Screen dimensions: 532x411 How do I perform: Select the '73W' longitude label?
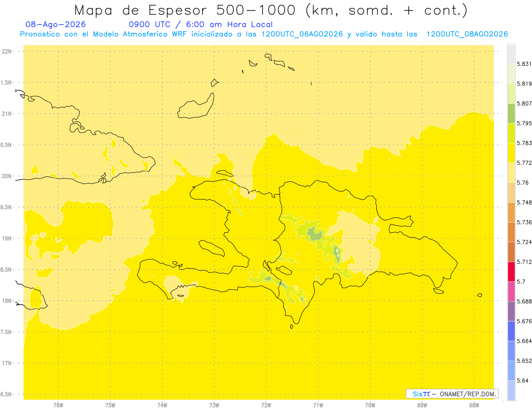(x=214, y=405)
